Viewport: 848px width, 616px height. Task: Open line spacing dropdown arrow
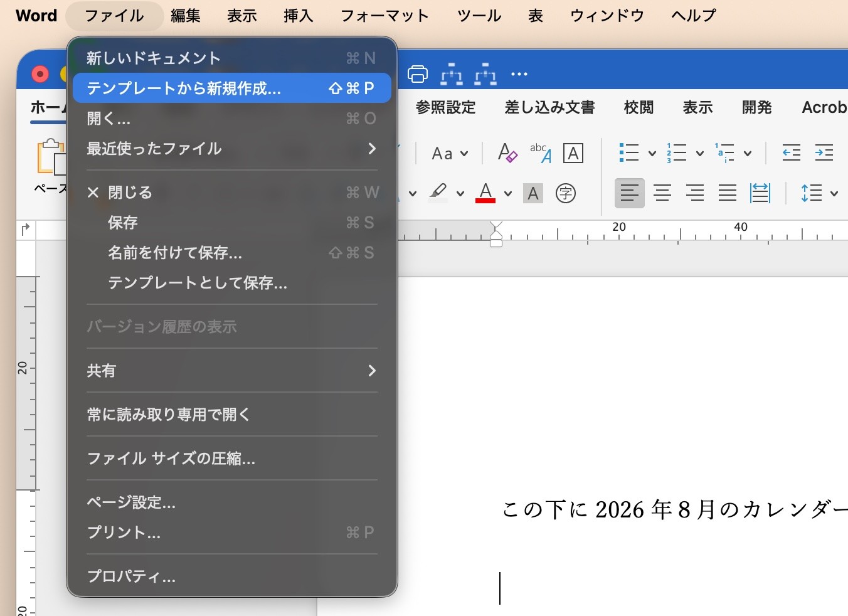[x=834, y=194]
